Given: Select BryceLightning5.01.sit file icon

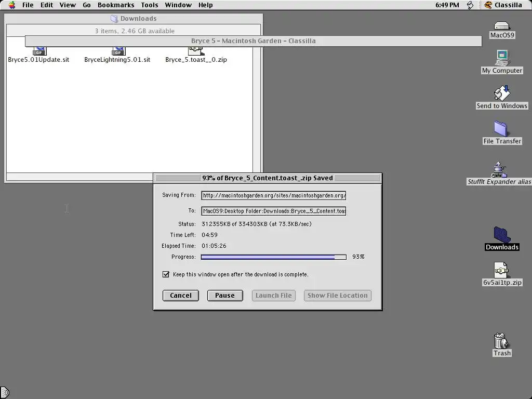Looking at the screenshot, I should click(118, 51).
